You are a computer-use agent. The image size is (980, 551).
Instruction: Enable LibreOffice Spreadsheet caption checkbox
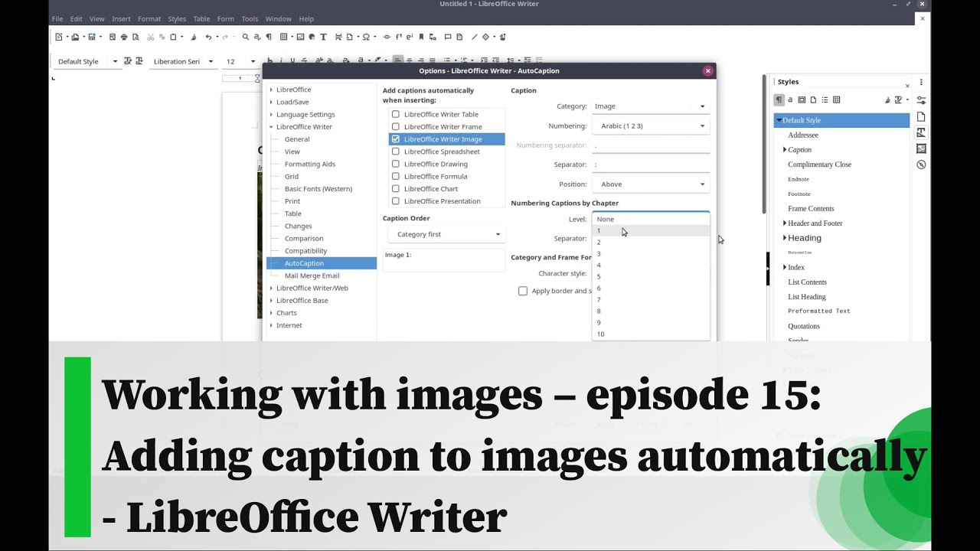click(396, 152)
